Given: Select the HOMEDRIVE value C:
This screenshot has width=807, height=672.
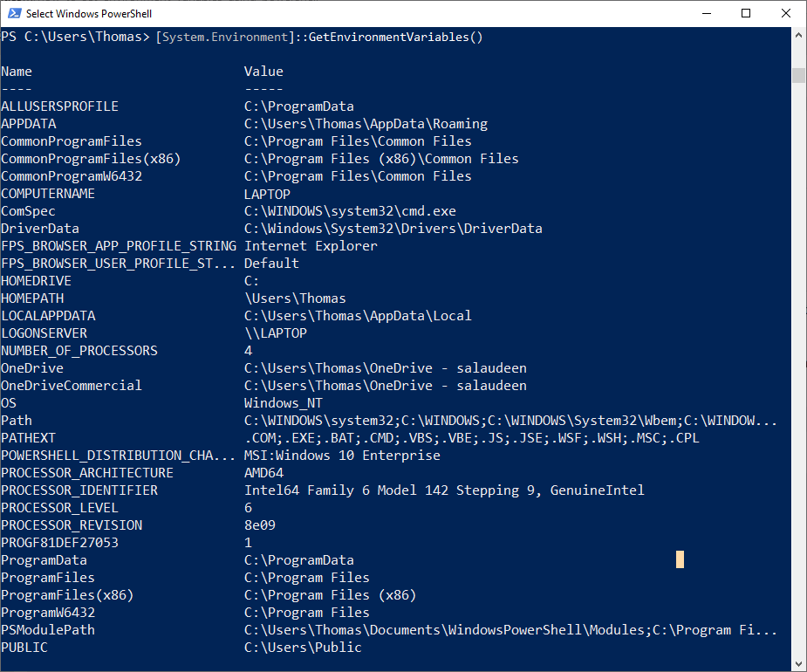Looking at the screenshot, I should point(251,280).
